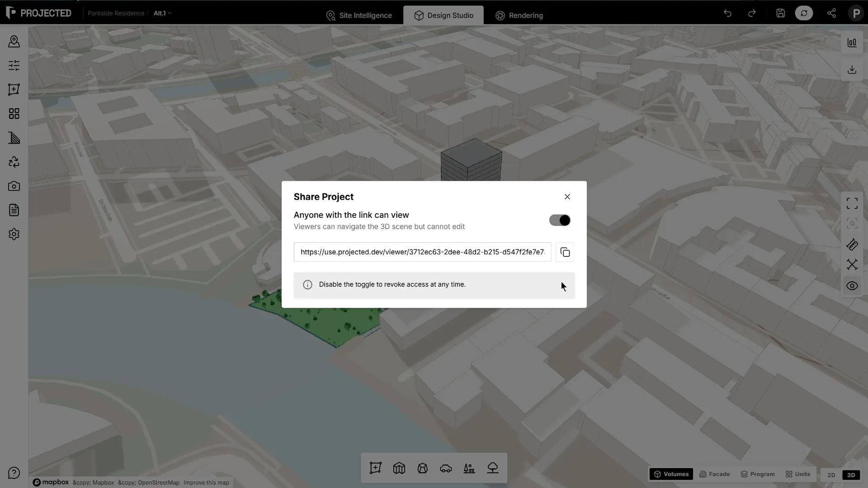Save the project with disk icon

point(780,13)
